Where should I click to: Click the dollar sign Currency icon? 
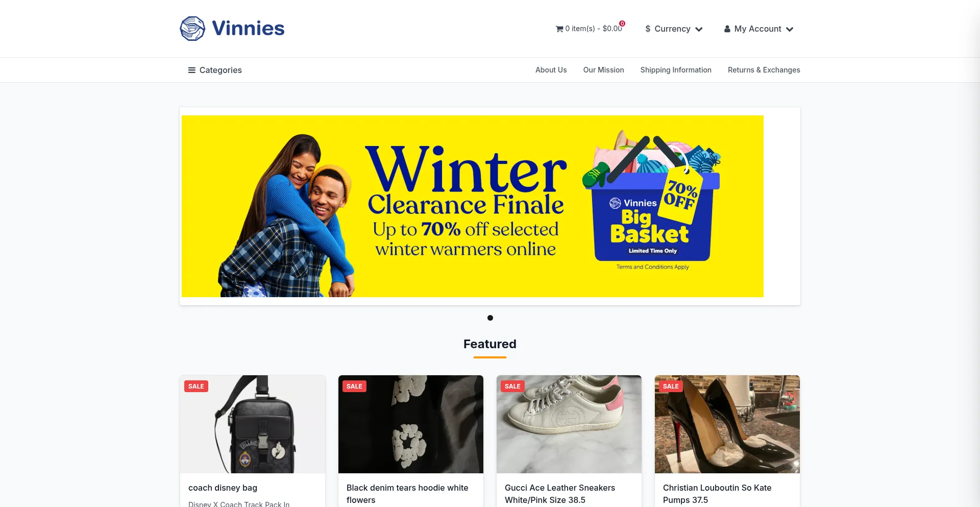(648, 29)
